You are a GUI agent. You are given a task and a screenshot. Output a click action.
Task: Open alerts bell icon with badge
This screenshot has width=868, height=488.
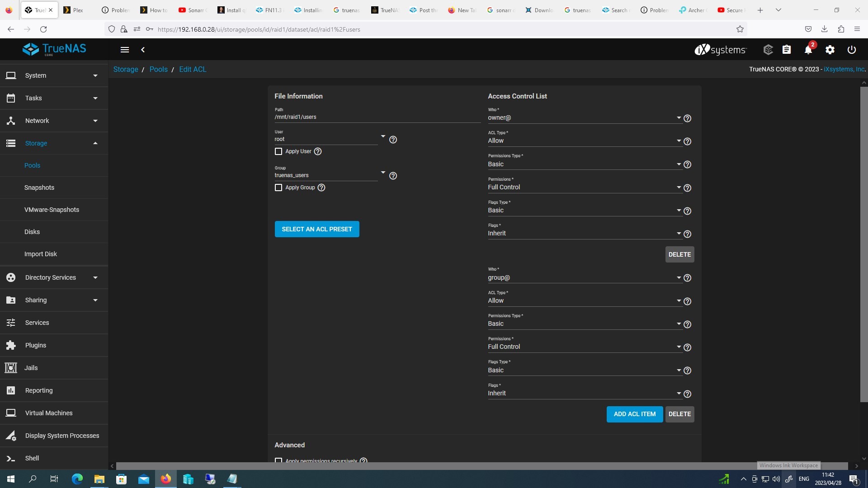[x=809, y=49]
